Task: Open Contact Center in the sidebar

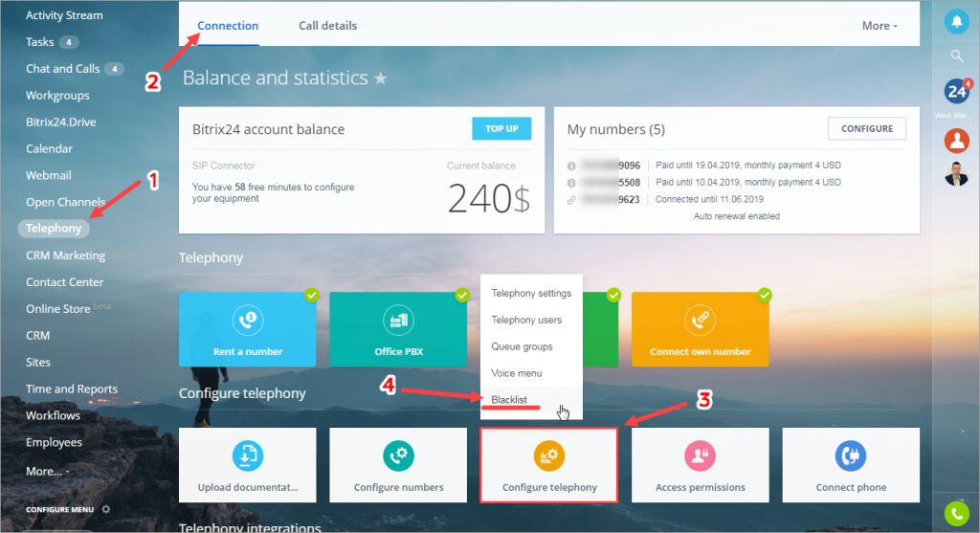Action: pos(64,282)
